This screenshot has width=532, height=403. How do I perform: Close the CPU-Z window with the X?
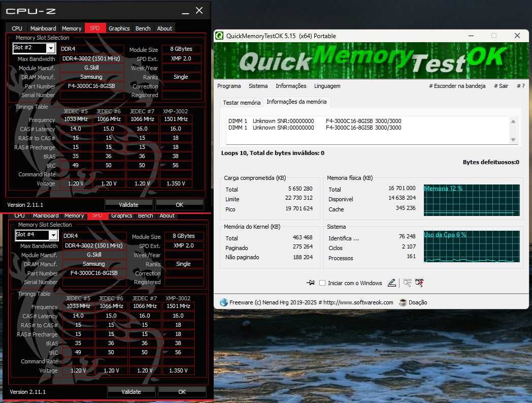coord(199,11)
